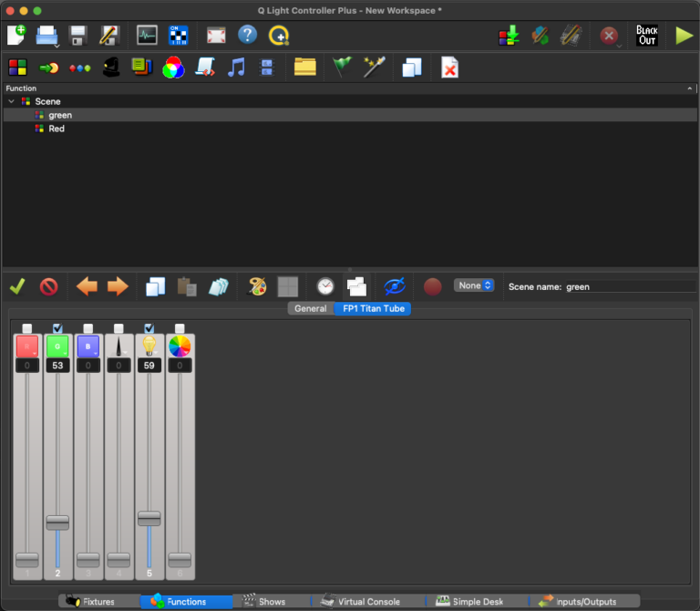Image resolution: width=700 pixels, height=611 pixels.
Task: Start operate mode with green play button
Action: 684,36
